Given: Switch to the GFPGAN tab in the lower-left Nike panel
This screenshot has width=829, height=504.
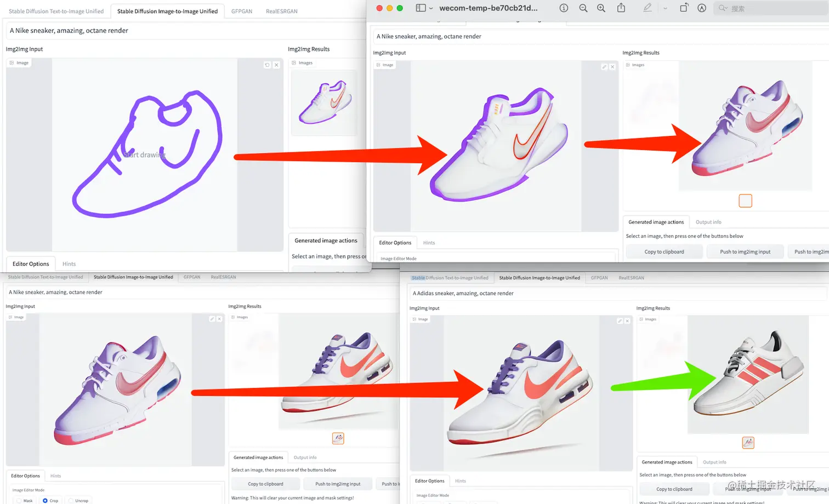Looking at the screenshot, I should click(x=192, y=277).
